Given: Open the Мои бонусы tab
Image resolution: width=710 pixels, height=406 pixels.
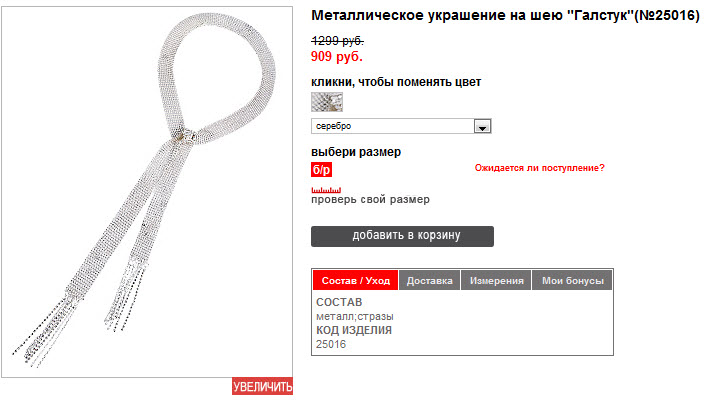Looking at the screenshot, I should (573, 281).
